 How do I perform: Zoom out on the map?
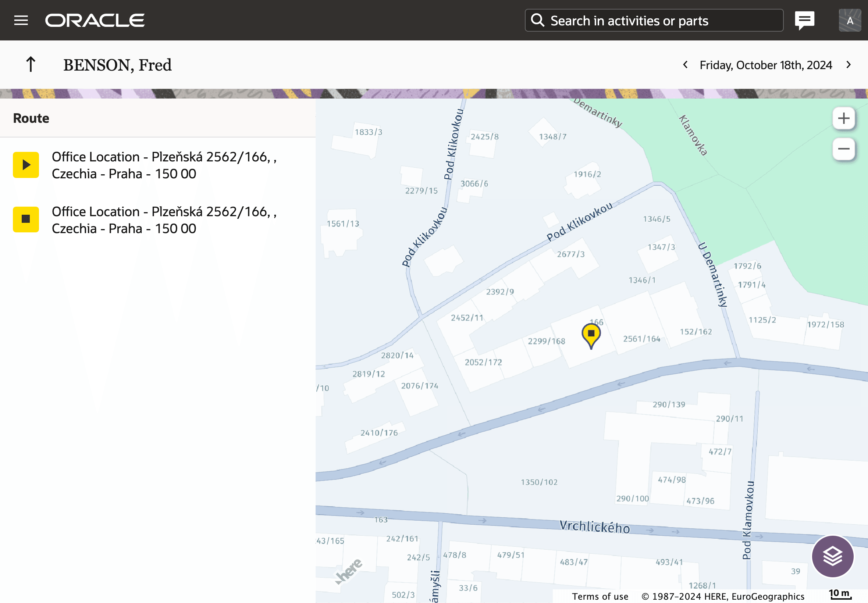click(843, 149)
